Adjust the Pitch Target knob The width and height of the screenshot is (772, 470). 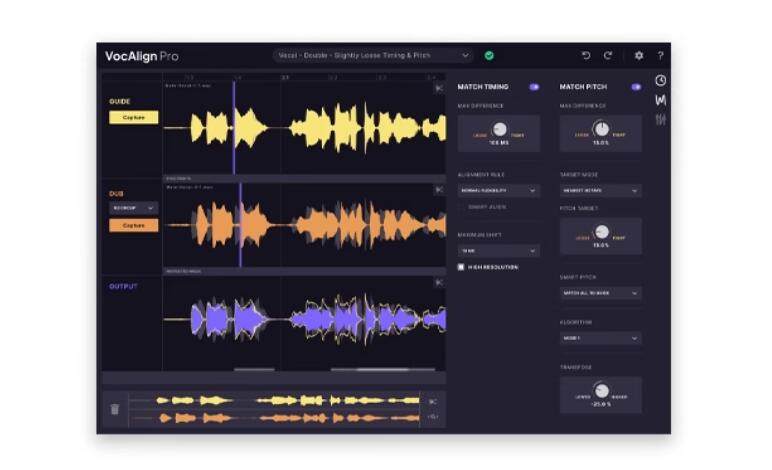[x=602, y=231]
